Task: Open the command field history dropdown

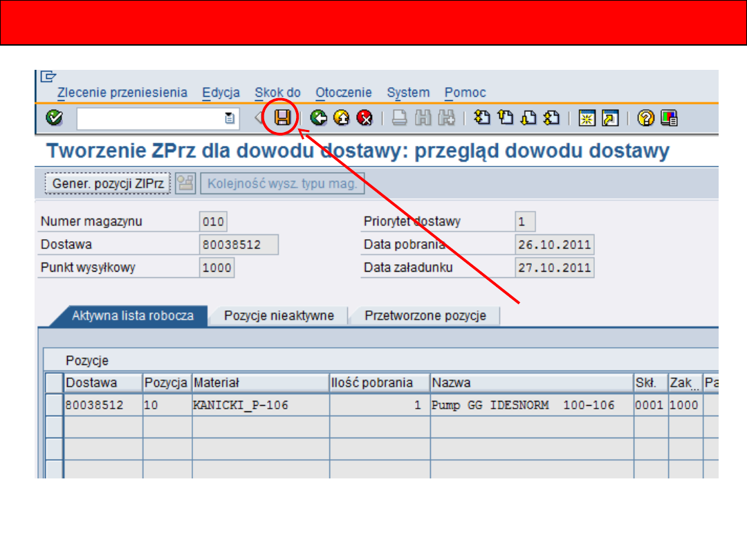Action: point(230,119)
